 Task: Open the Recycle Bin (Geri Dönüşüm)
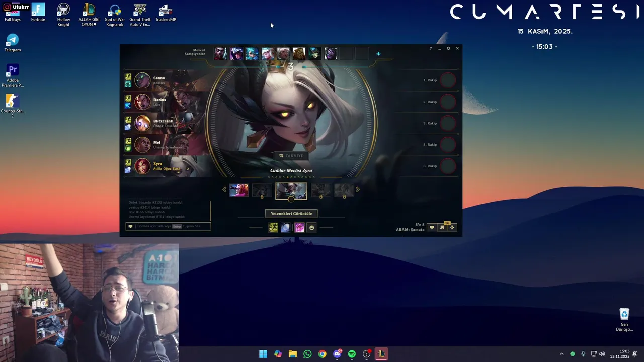[624, 320]
